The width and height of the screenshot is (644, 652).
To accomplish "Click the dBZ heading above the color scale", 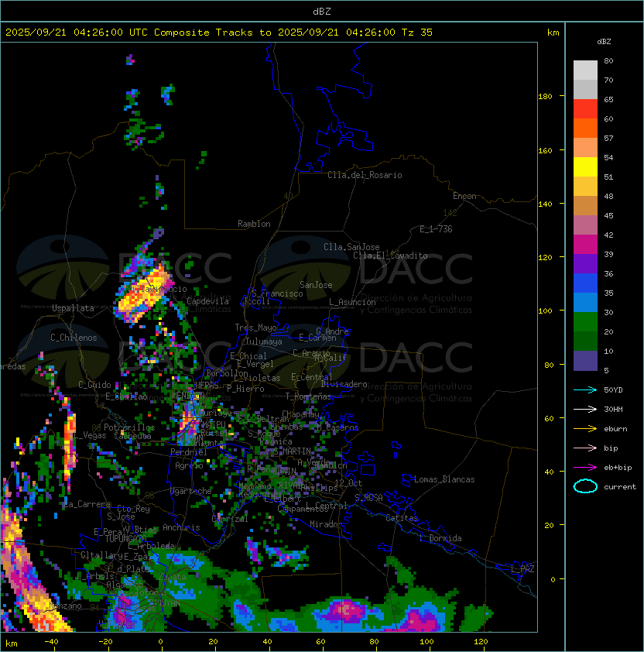I will click(604, 42).
